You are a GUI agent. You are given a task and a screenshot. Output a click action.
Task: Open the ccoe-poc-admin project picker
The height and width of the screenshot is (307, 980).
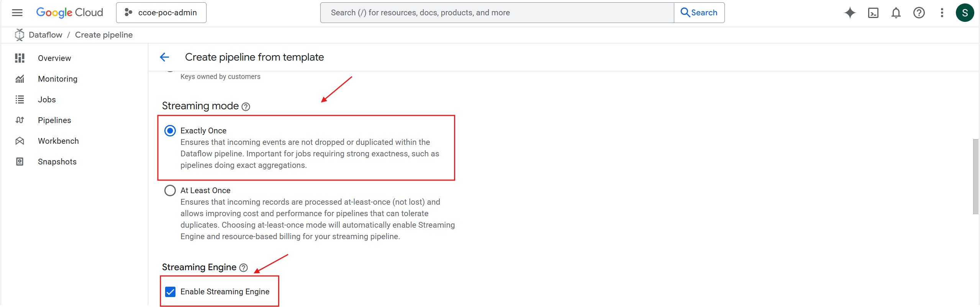point(161,13)
